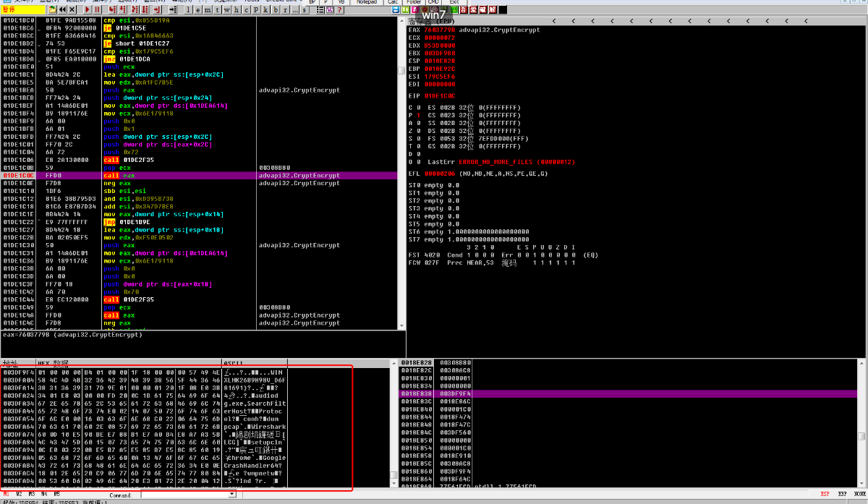868x504 pixels.
Task: Click the CMD shortcut button
Action: click(x=434, y=2)
